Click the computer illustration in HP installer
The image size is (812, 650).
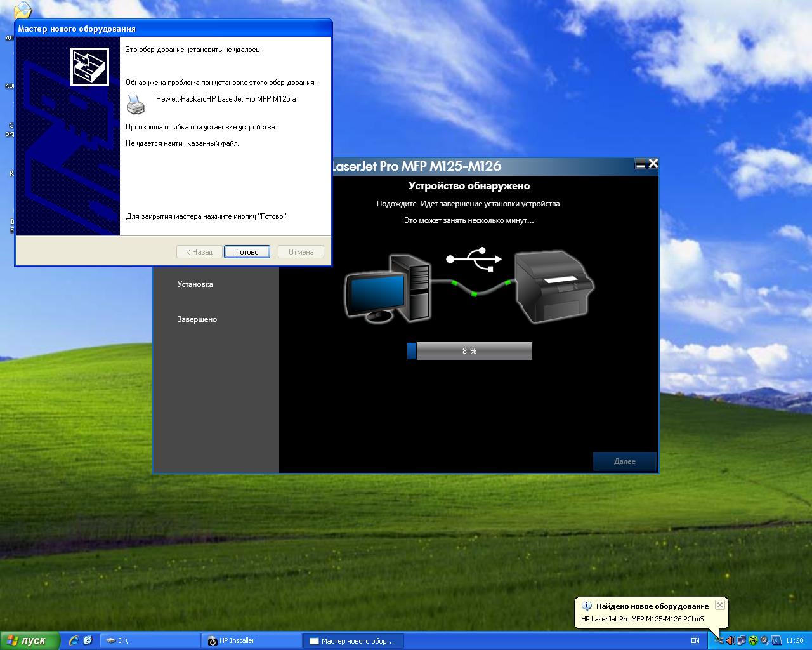pos(388,289)
